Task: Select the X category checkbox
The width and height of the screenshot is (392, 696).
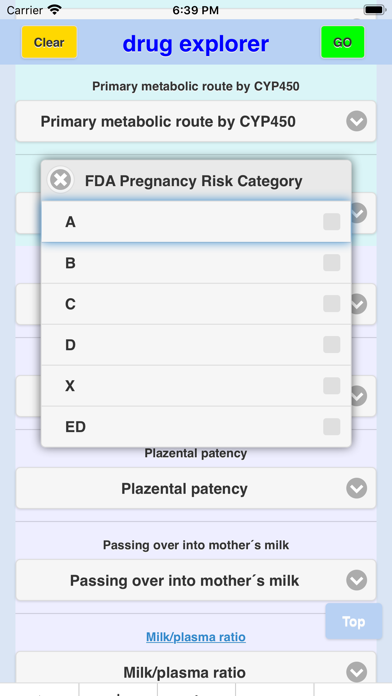Action: [332, 386]
